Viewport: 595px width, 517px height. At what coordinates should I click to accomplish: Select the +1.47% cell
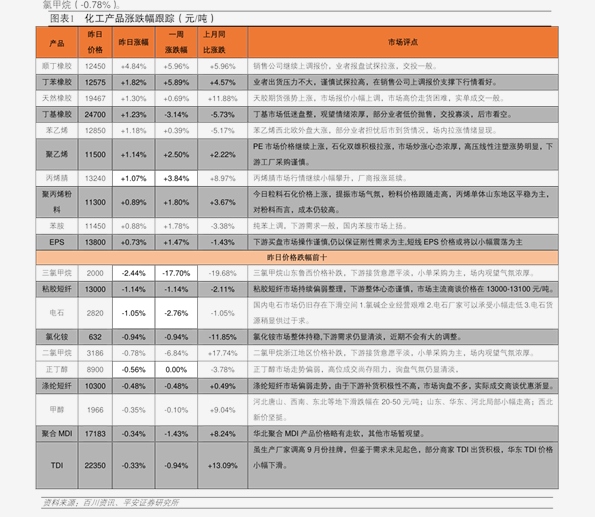[x=176, y=242]
